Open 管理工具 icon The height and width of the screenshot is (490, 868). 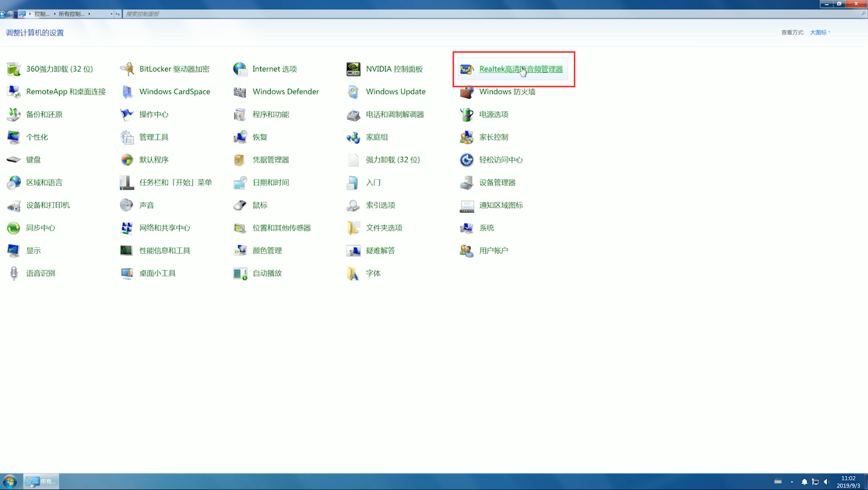tap(127, 137)
